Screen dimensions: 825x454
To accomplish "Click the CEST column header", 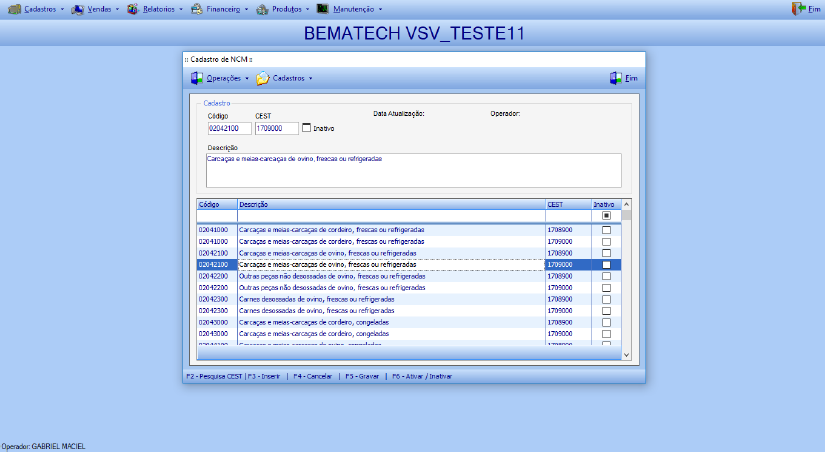I will click(x=568, y=204).
